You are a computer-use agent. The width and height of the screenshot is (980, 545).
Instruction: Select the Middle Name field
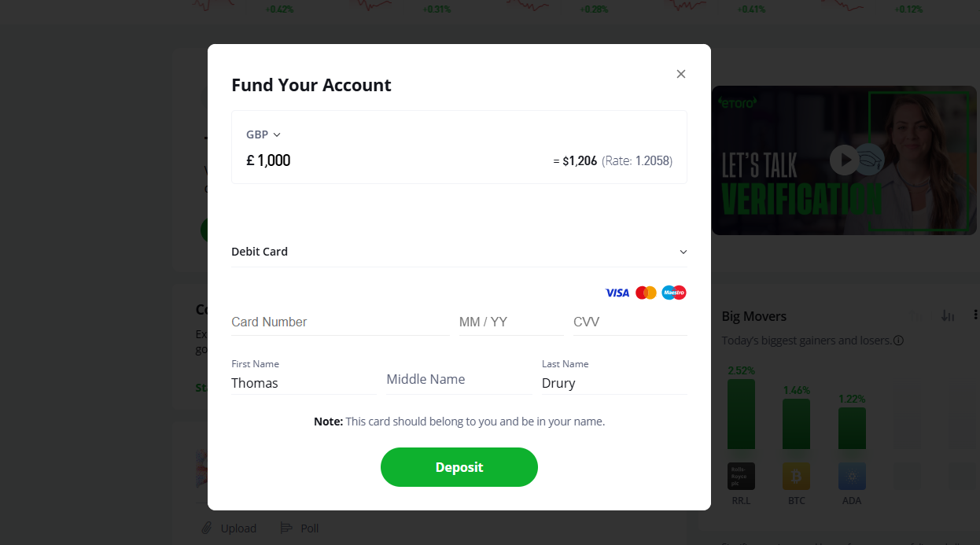click(x=459, y=379)
